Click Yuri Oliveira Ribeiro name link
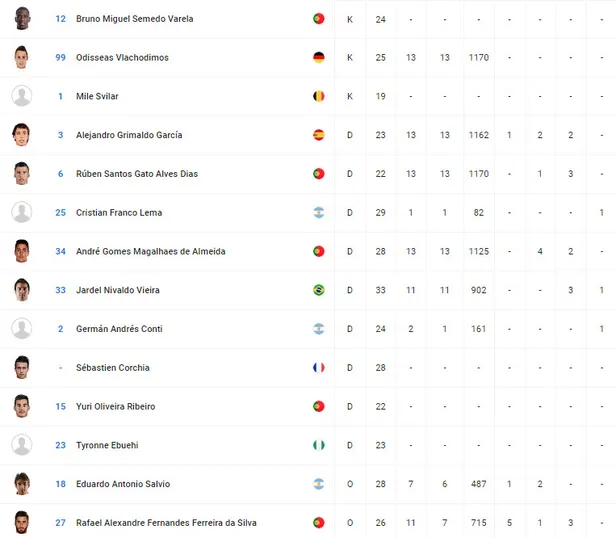 click(115, 406)
